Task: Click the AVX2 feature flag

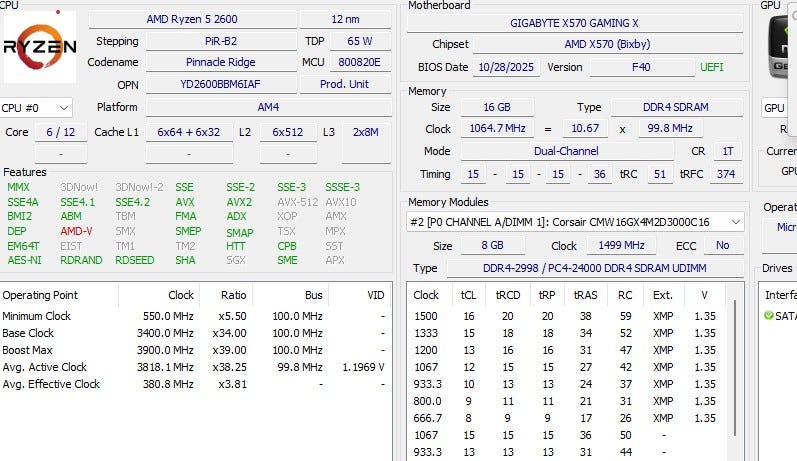Action: (239, 202)
